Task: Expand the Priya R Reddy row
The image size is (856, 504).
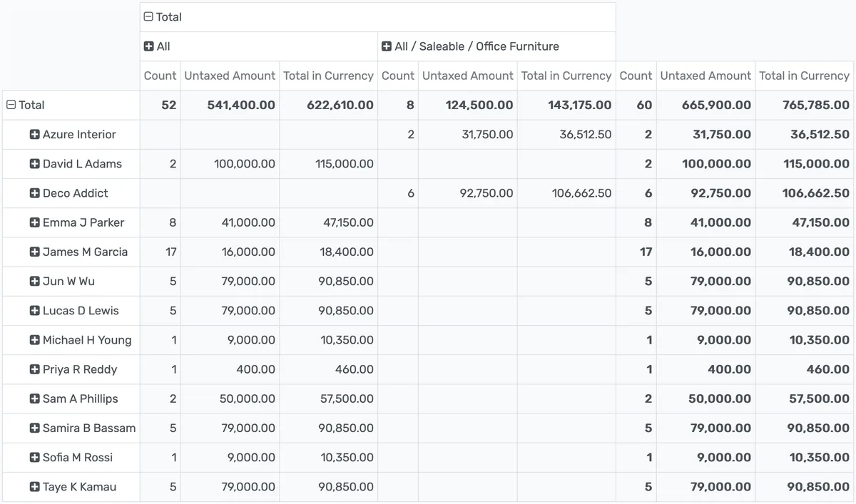Action: (x=34, y=369)
